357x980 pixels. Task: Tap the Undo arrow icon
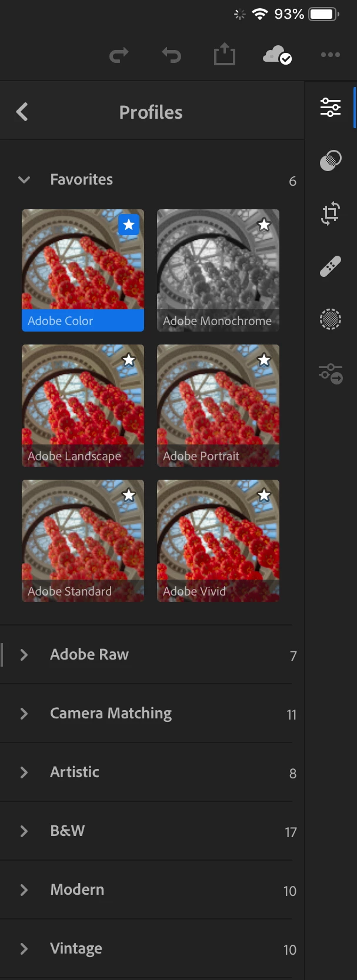pos(172,55)
